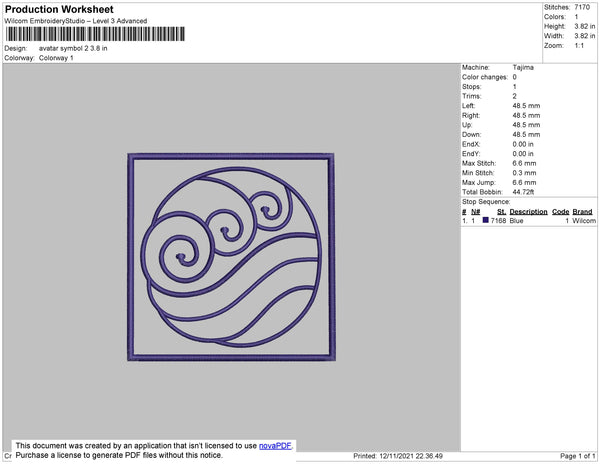
Task: Click the Width value 3.82 in
Action: click(x=584, y=36)
